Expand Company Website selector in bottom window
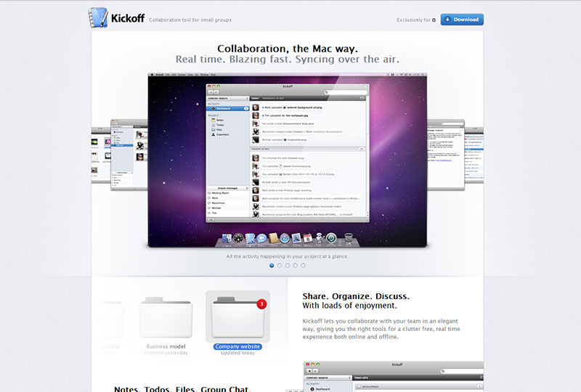Screen dimensions: 581x392 [328, 378]
